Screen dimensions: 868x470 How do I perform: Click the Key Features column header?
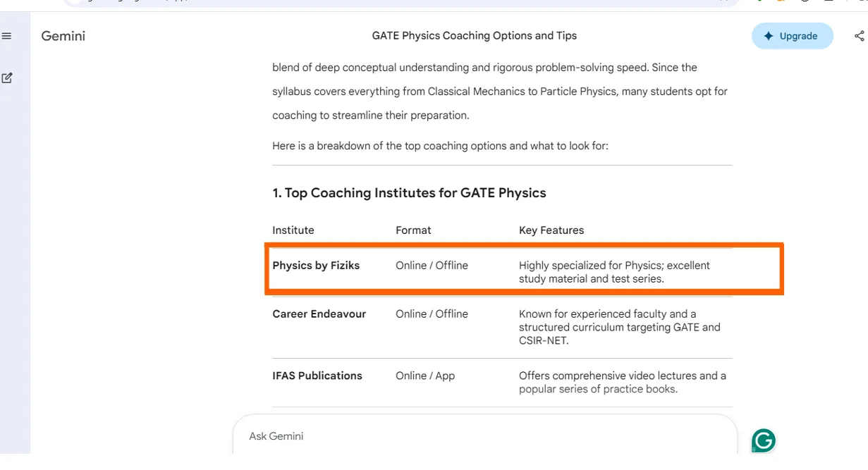551,230
